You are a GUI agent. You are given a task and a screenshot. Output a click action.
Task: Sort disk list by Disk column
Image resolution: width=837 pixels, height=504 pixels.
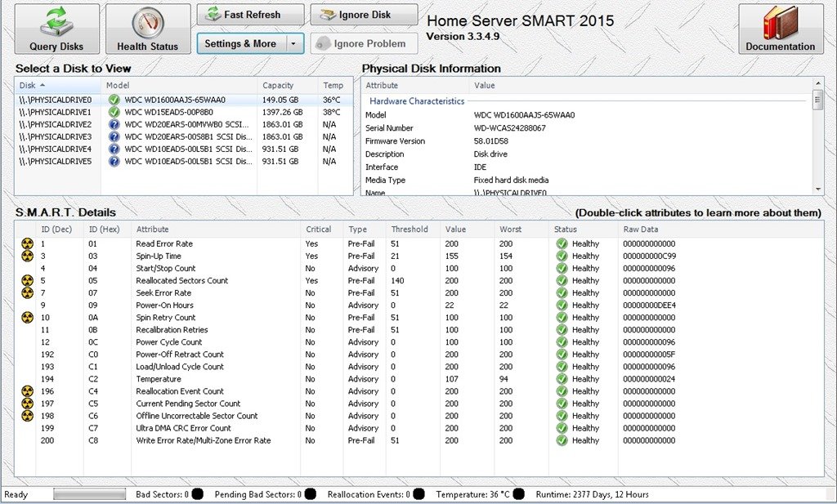click(x=58, y=85)
